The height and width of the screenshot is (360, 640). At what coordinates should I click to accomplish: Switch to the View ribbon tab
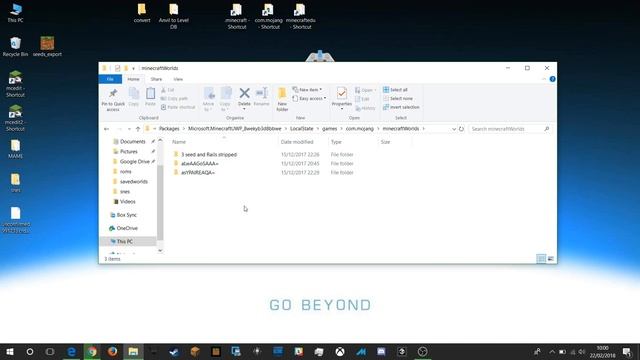click(178, 79)
